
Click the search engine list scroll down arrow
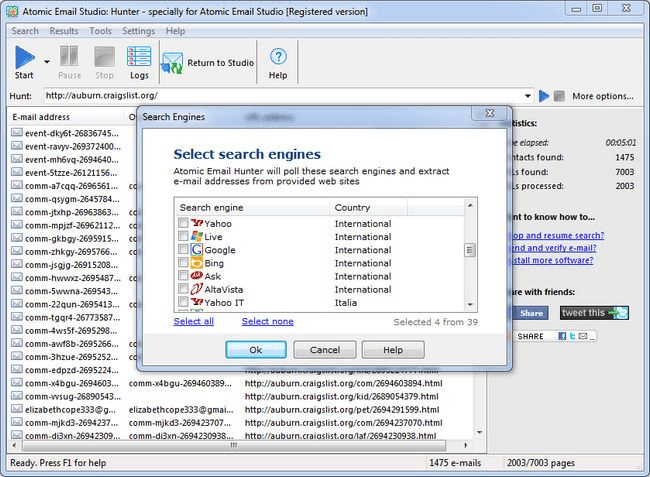[x=470, y=305]
